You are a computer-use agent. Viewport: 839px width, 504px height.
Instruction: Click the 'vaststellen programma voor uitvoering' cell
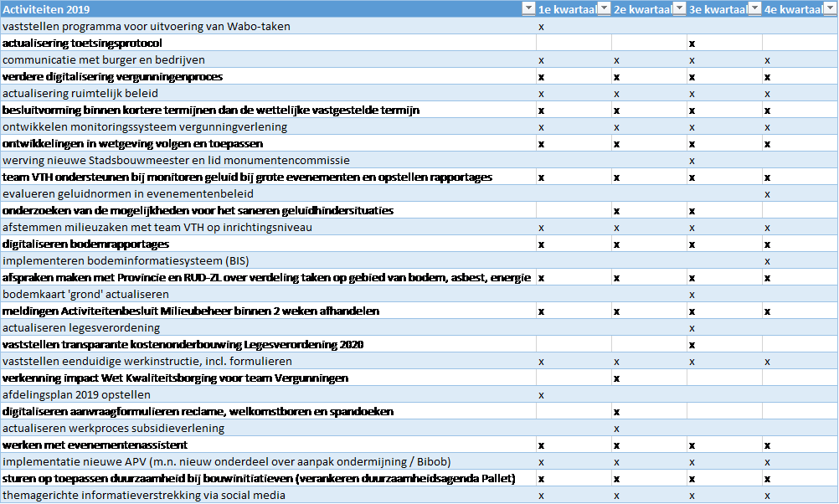click(147, 26)
